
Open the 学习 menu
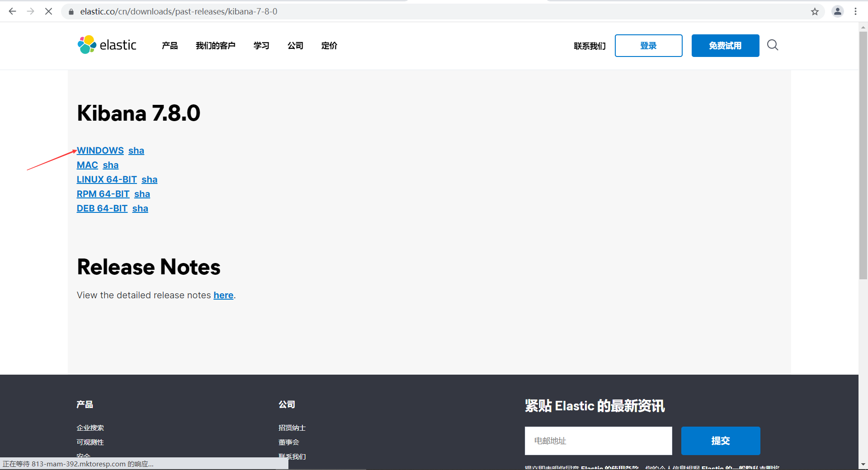click(x=261, y=46)
